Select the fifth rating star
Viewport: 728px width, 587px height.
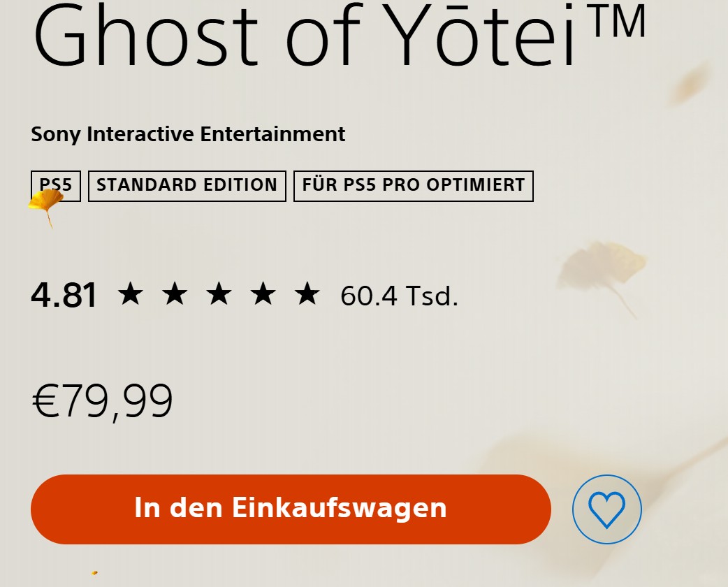[x=307, y=294]
